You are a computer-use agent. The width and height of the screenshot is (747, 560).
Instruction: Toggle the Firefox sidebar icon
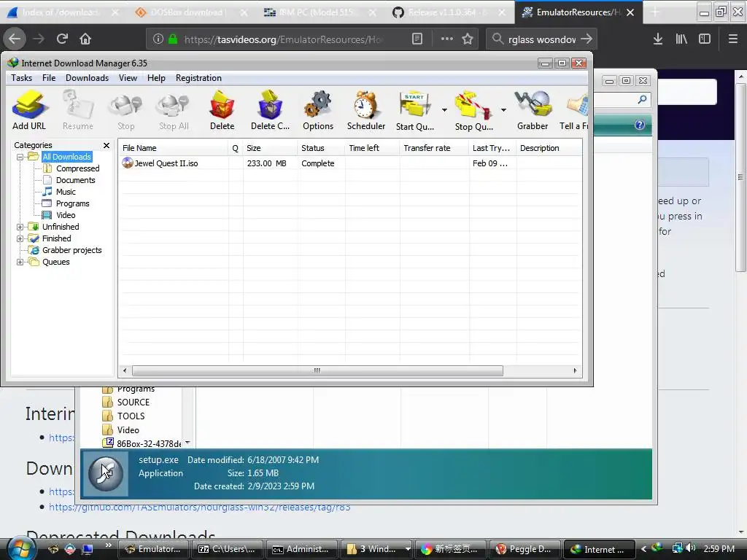pos(705,39)
